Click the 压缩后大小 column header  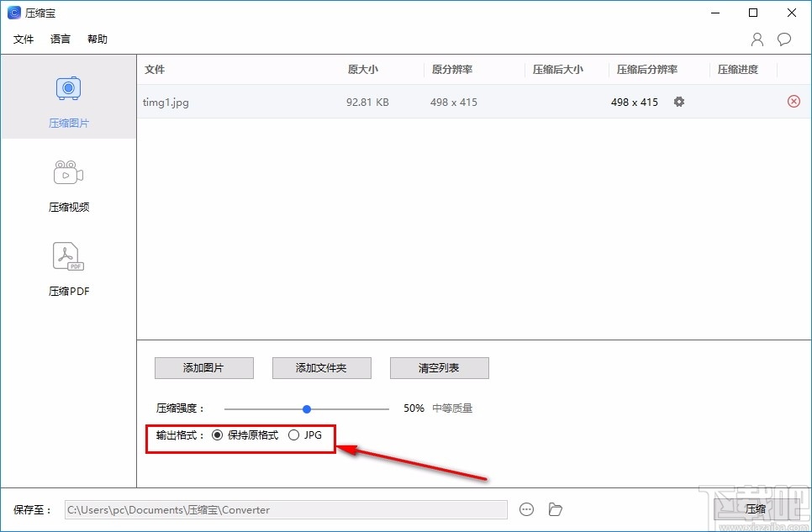[x=558, y=70]
